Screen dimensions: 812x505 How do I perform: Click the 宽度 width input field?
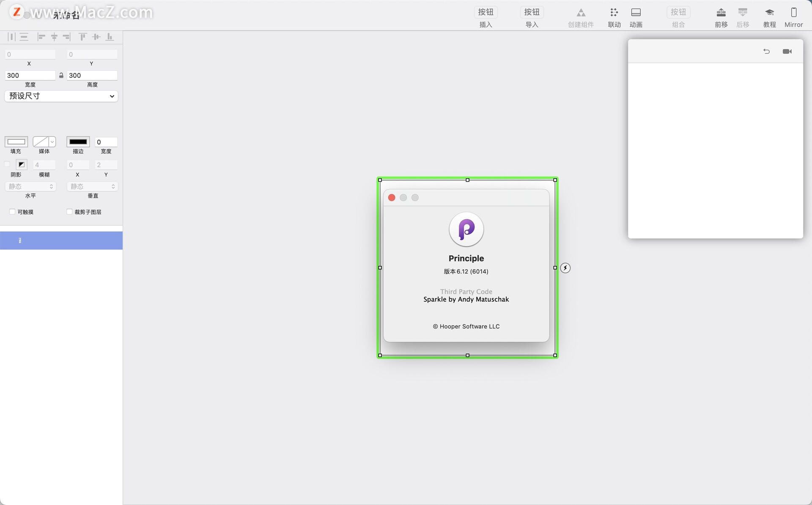pos(30,75)
